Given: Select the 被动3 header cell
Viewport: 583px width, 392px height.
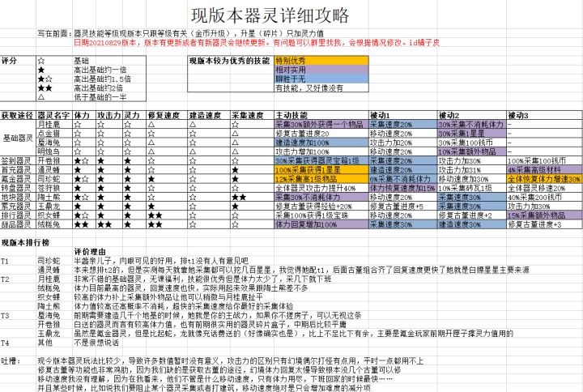Looking at the screenshot, I should click(x=544, y=115).
